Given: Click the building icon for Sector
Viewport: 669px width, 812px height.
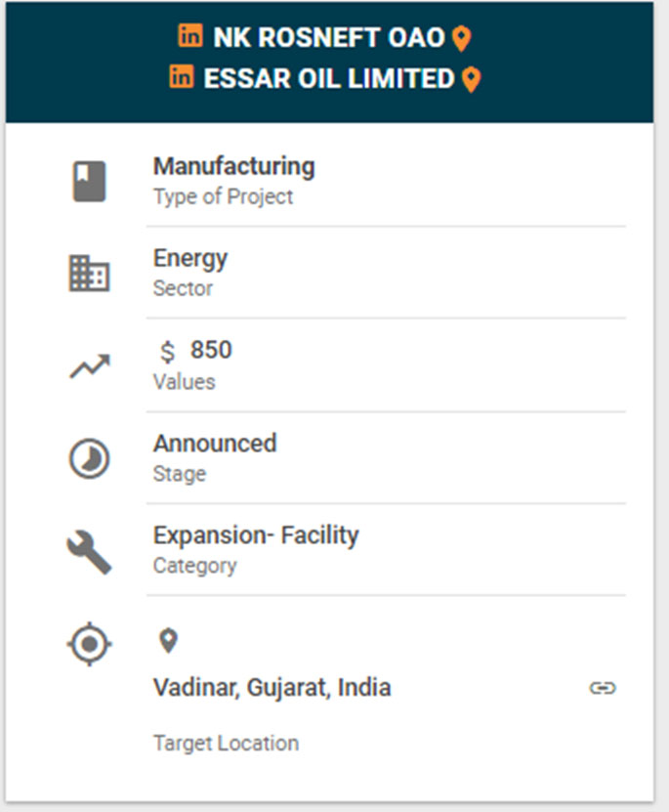Looking at the screenshot, I should pyautogui.click(x=90, y=273).
